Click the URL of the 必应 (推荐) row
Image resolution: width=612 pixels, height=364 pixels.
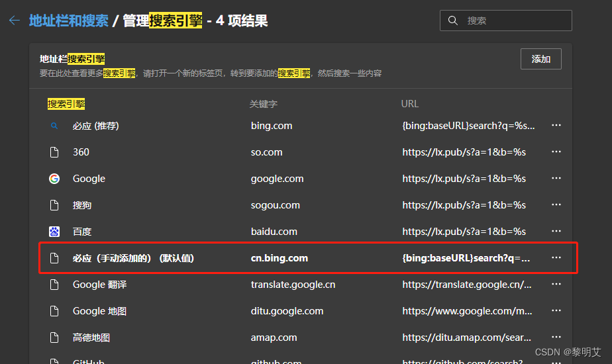tap(468, 126)
